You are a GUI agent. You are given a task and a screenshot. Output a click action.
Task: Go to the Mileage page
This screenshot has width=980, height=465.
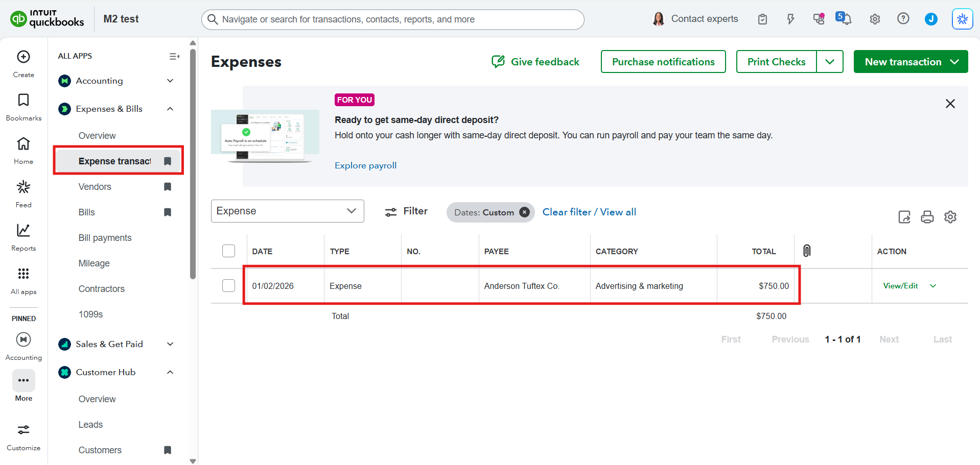(94, 263)
